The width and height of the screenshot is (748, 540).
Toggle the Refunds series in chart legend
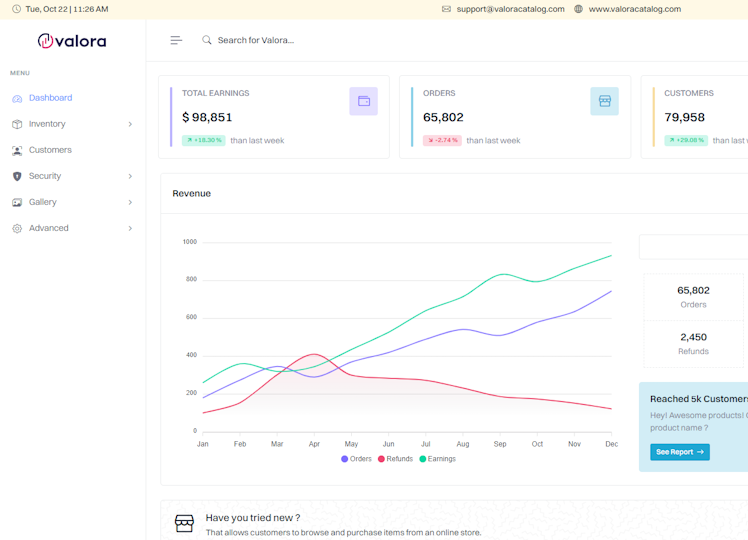click(x=395, y=459)
